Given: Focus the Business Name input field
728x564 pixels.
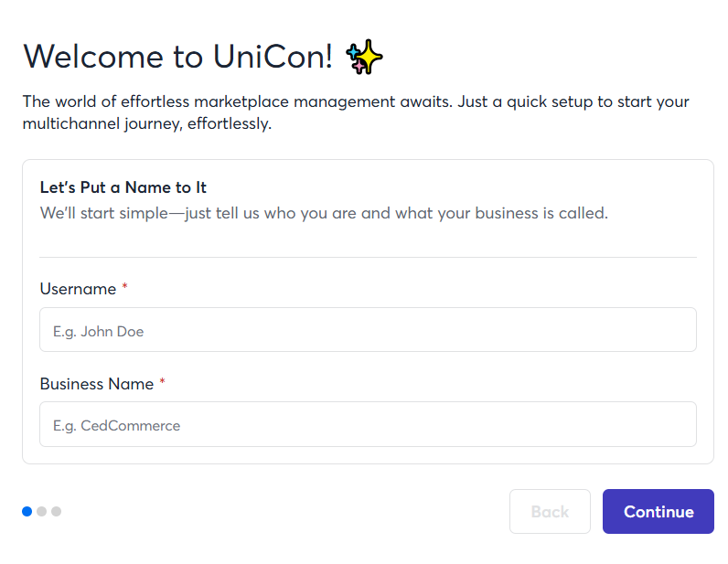Looking at the screenshot, I should coord(368,424).
